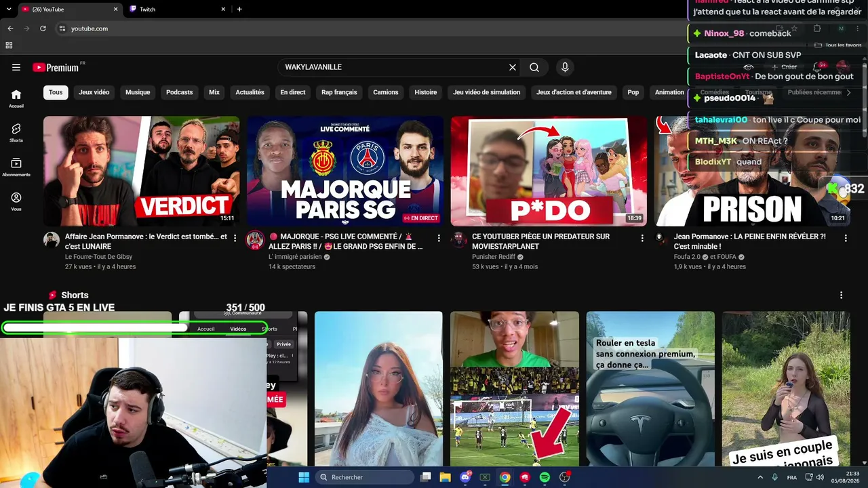This screenshot has height=488, width=868.
Task: Open options menu for MOVIESTARPLANET video
Action: click(x=642, y=238)
